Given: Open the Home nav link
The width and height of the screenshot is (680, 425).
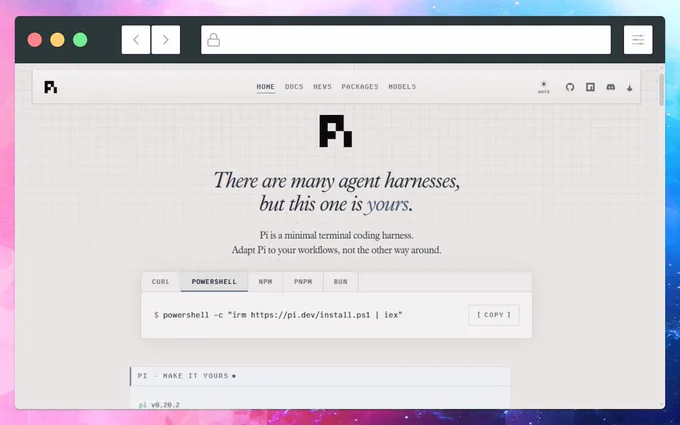Looking at the screenshot, I should point(265,87).
